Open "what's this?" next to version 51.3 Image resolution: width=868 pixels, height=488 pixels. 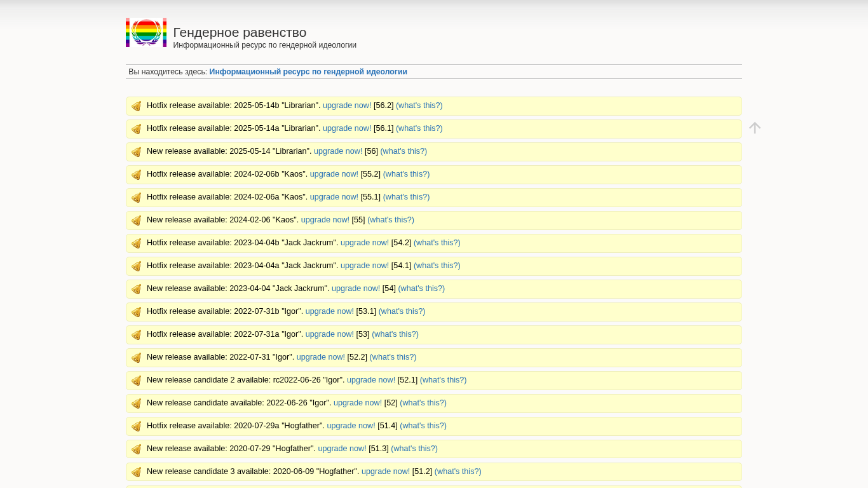(414, 449)
